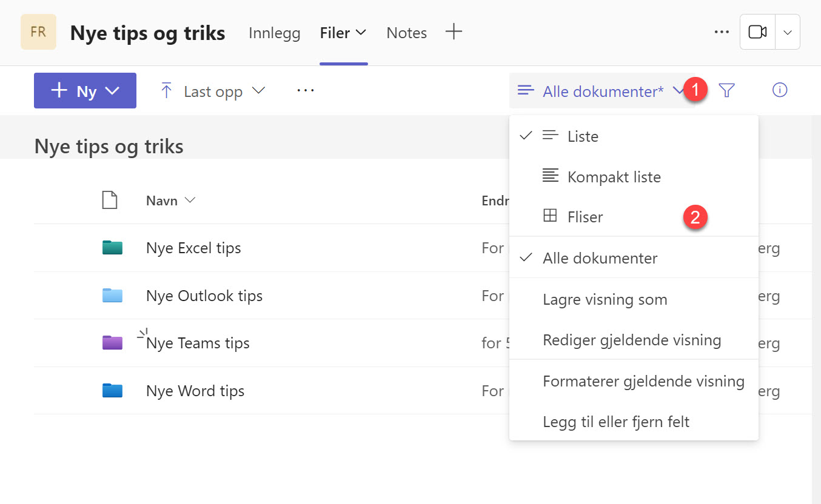Expand the Filer tab chevron

(x=361, y=33)
